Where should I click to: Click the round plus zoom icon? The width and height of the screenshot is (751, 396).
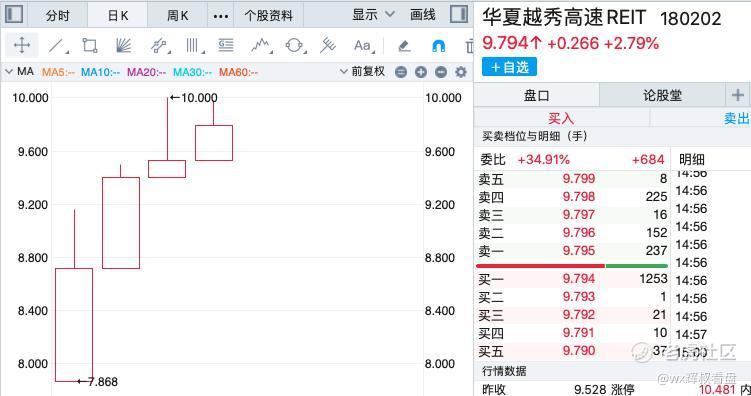[x=421, y=72]
